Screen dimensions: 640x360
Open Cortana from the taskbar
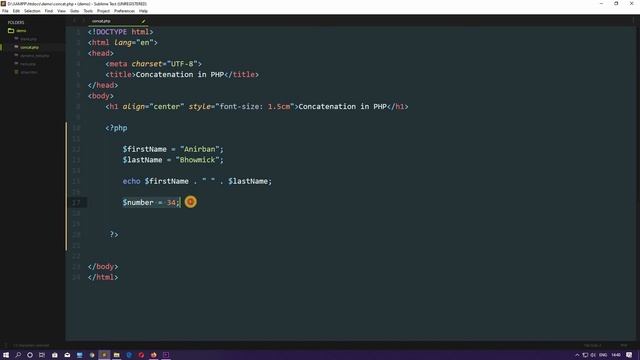tap(30, 355)
